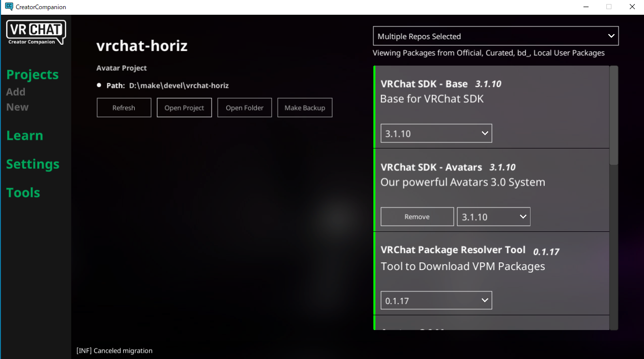Select New under Projects
Screen dimensions: 644x359
(17, 107)
